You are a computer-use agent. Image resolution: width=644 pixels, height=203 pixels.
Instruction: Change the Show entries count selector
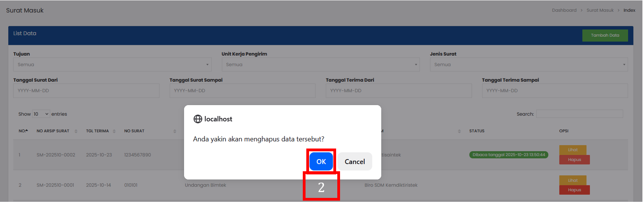pos(41,114)
